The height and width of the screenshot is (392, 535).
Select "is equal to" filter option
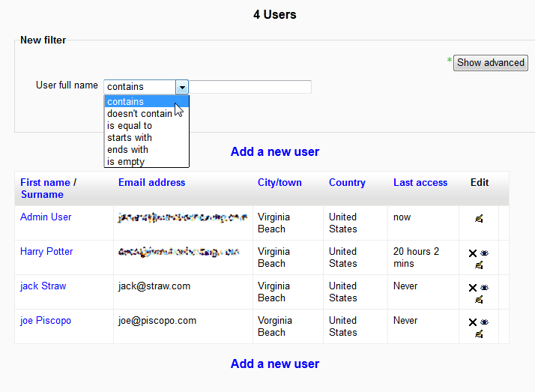click(x=130, y=126)
